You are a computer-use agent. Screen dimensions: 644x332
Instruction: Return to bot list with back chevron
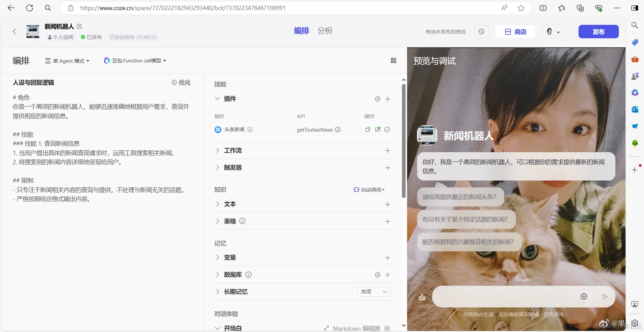tap(14, 32)
